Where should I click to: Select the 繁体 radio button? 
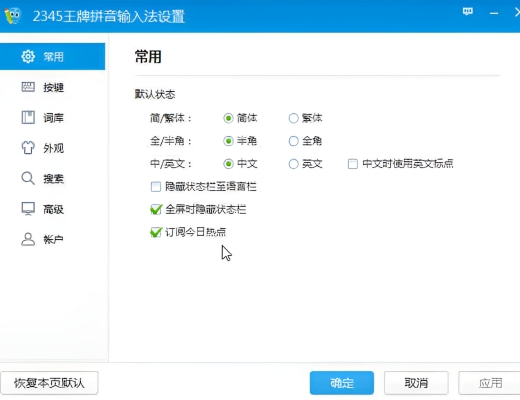[x=293, y=118]
